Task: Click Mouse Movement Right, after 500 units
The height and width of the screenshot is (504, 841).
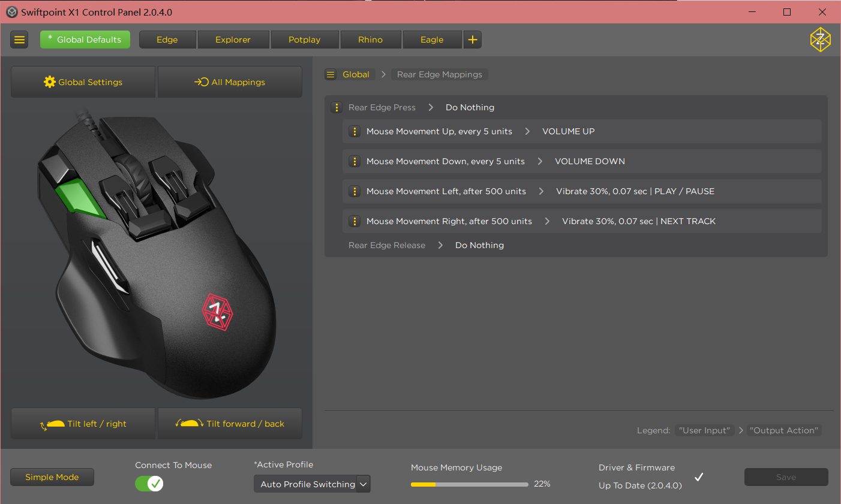Action: point(449,221)
